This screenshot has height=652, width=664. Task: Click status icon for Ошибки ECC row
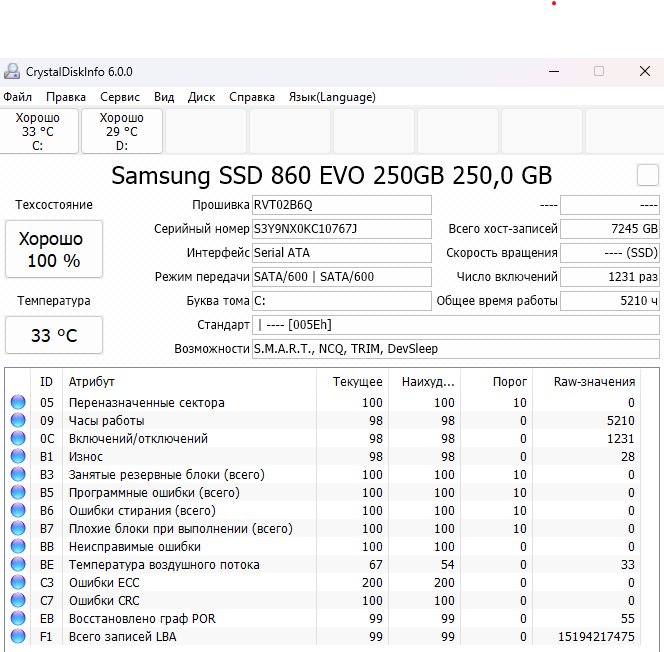pyautogui.click(x=18, y=583)
